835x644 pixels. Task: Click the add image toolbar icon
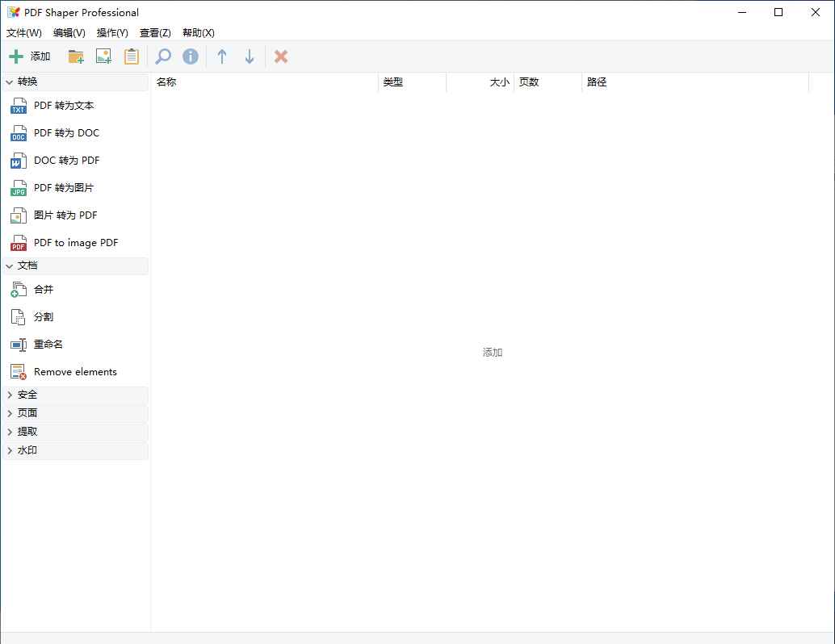pos(103,56)
